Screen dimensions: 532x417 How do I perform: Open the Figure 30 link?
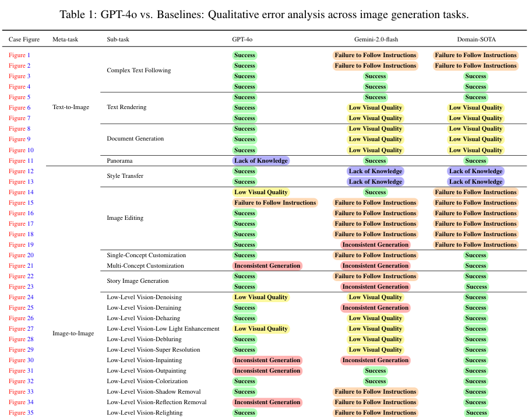[21, 360]
